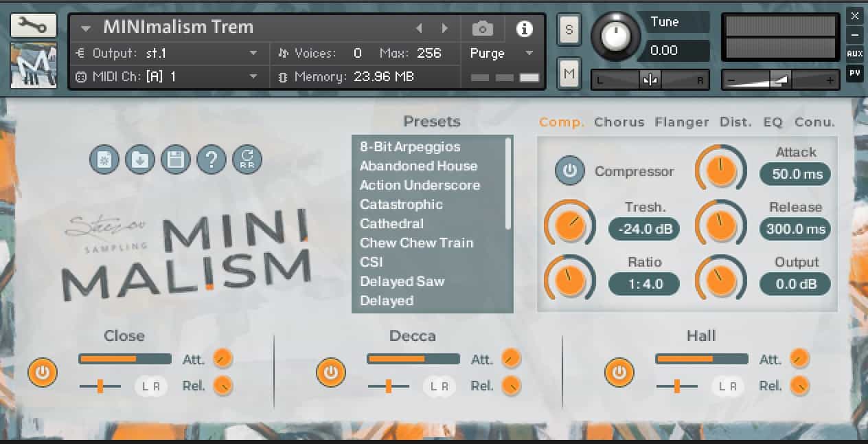Switch to the Flanger effect tab
The width and height of the screenshot is (868, 444).
(682, 122)
